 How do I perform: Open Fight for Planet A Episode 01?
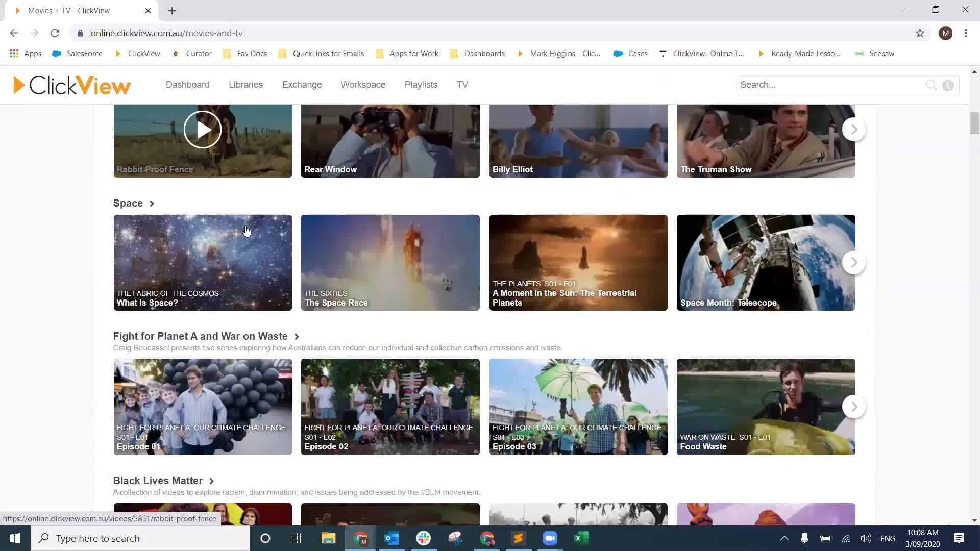[203, 407]
